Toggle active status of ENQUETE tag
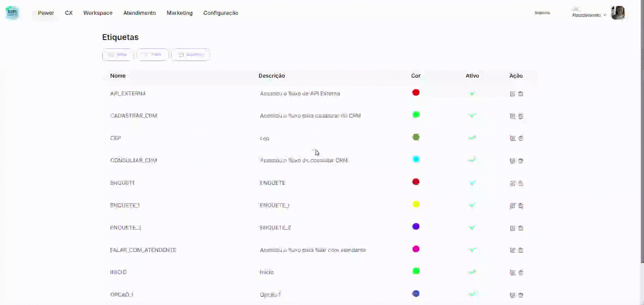This screenshot has height=305, width=644. click(x=472, y=183)
